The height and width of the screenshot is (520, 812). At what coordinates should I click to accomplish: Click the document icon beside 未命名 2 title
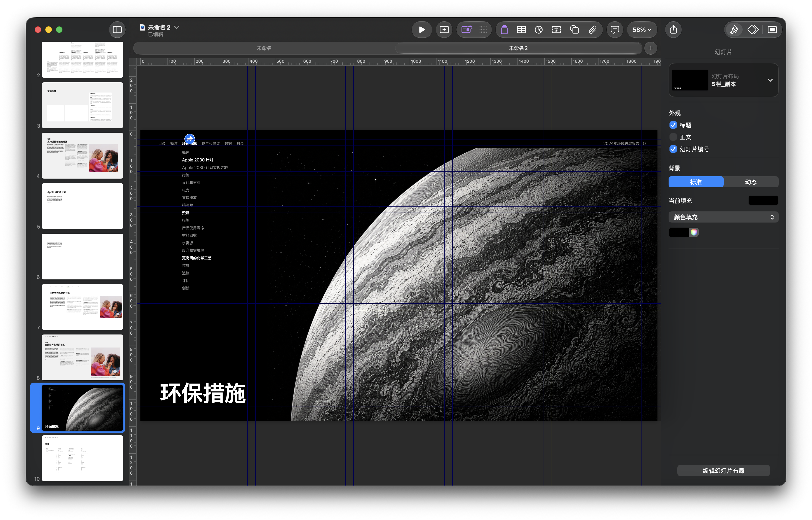(x=143, y=27)
